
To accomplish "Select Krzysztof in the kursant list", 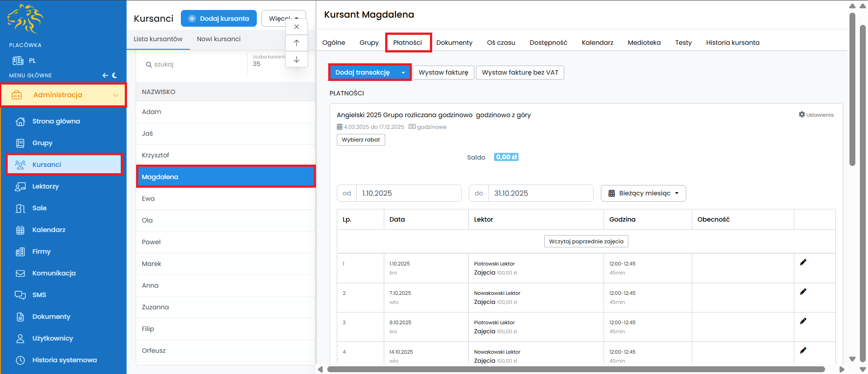I will coord(156,155).
